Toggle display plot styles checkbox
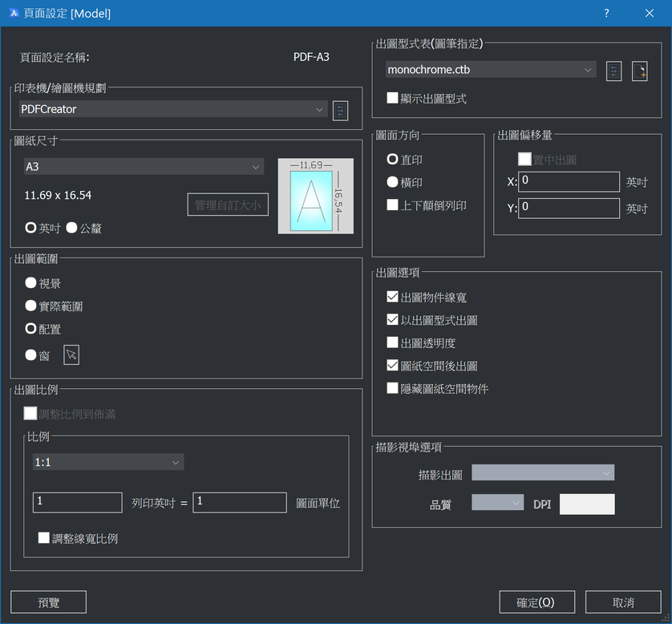The width and height of the screenshot is (672, 624). pyautogui.click(x=392, y=98)
